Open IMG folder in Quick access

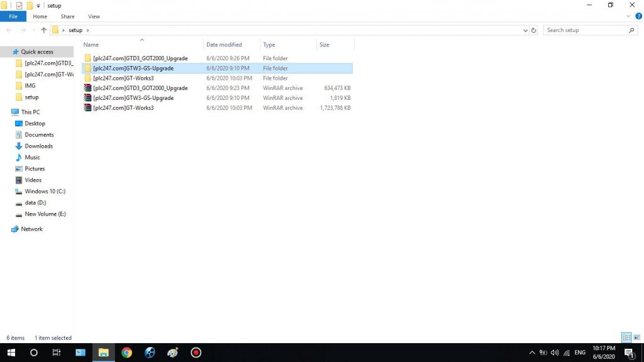(30, 85)
